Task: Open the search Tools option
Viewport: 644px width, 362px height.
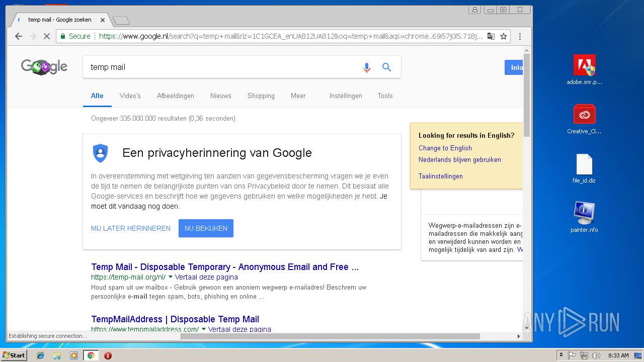Action: (385, 96)
